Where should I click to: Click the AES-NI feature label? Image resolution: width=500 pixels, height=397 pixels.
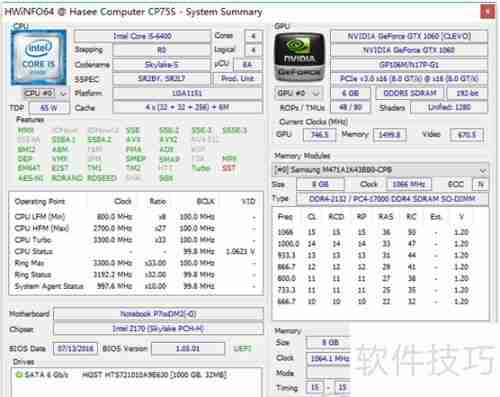[30, 178]
